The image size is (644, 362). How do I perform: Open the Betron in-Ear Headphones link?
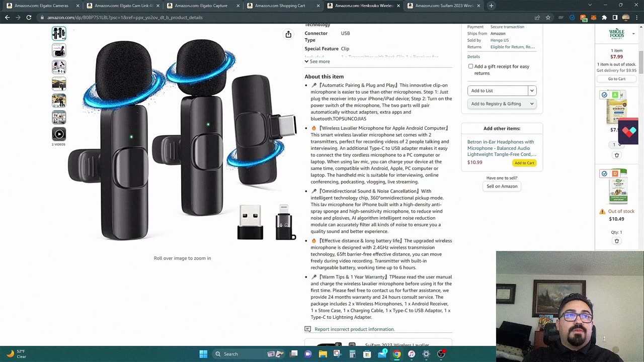[502, 148]
